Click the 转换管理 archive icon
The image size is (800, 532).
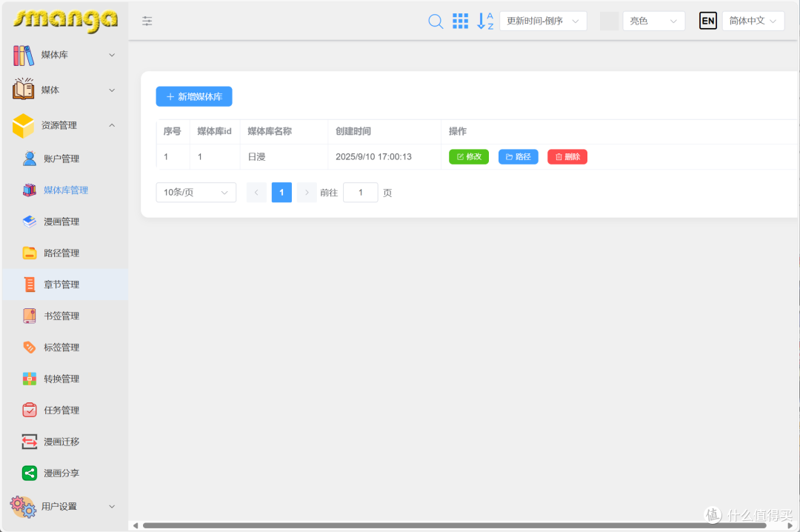[x=30, y=379]
